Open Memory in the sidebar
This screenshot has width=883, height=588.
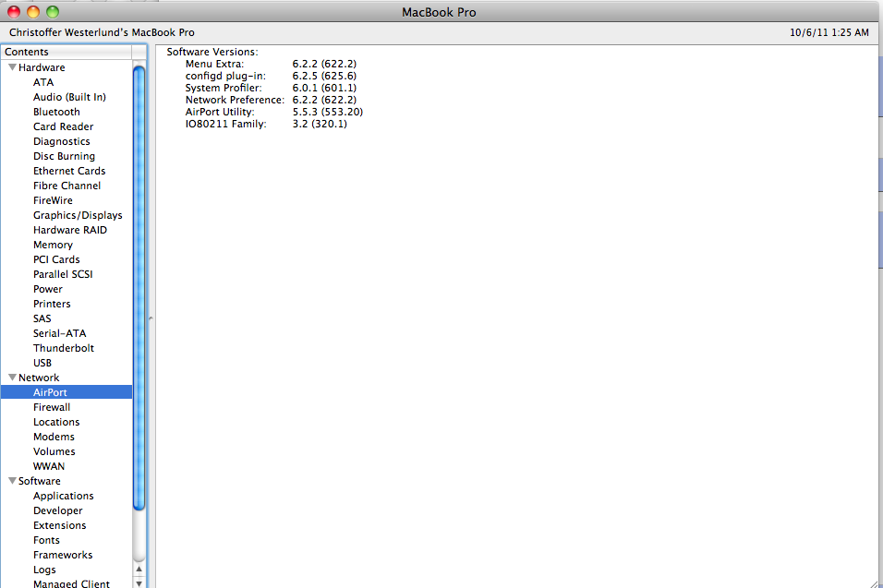click(53, 245)
